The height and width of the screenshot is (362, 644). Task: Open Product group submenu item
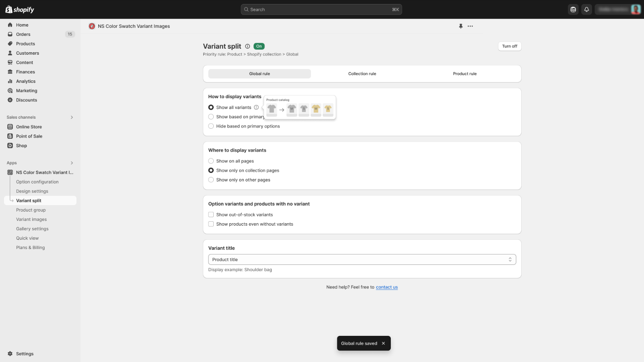click(x=31, y=210)
